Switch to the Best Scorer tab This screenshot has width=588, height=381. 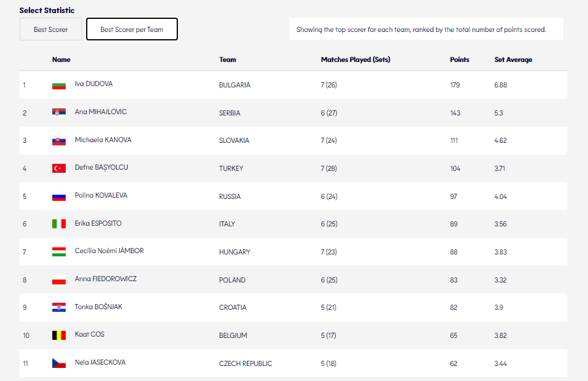[x=51, y=29]
